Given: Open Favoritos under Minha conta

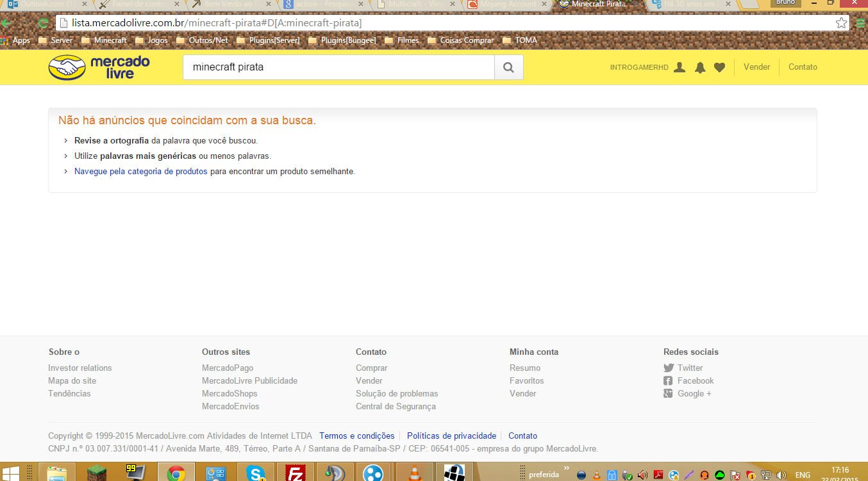Looking at the screenshot, I should coord(527,380).
